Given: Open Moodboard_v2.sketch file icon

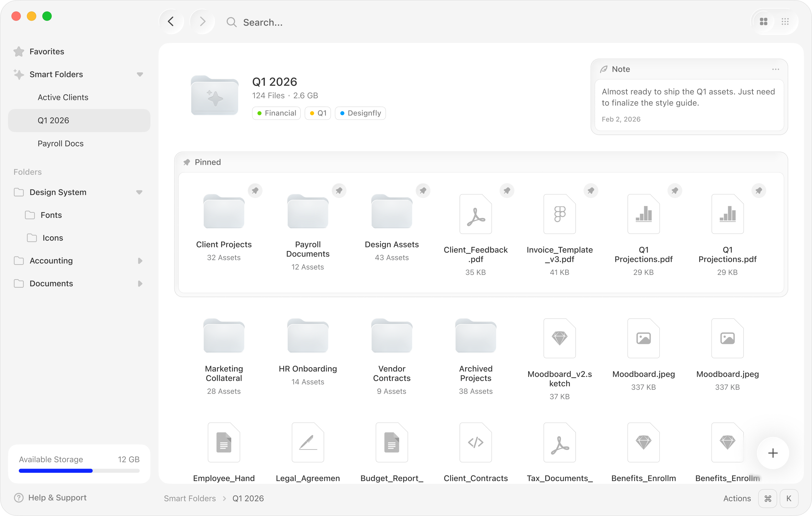Looking at the screenshot, I should tap(559, 338).
